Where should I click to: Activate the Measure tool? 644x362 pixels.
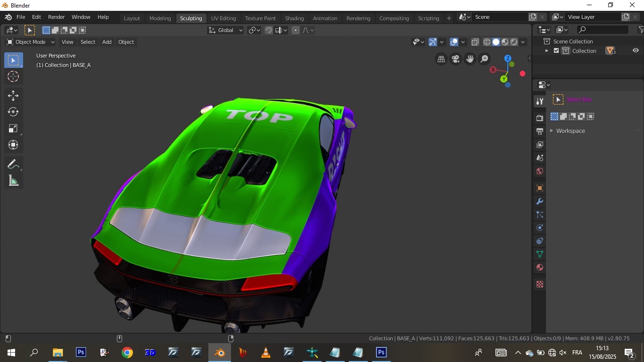pos(13,181)
